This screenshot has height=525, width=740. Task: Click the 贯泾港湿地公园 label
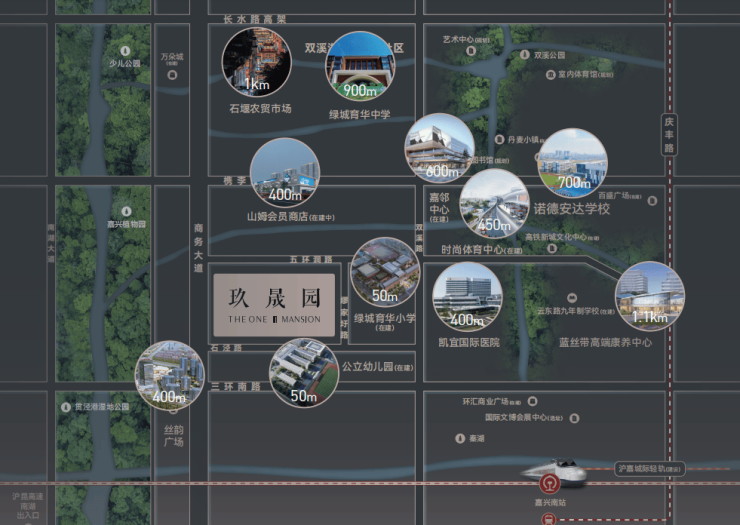click(102, 407)
